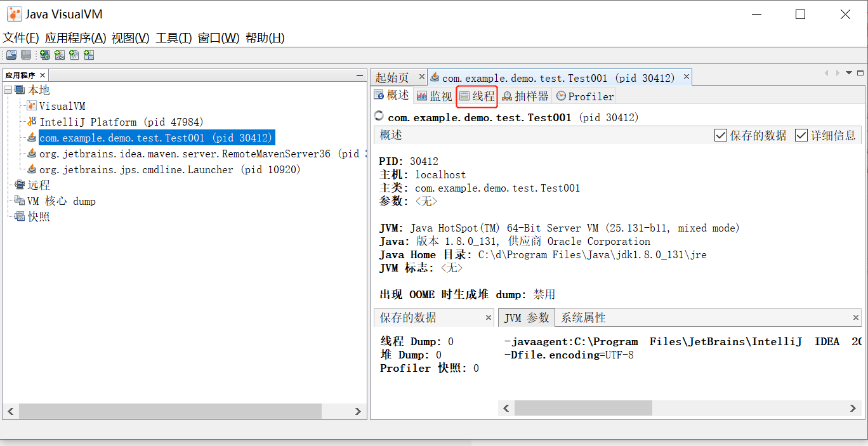
Task: Close the 起始页 tab
Action: pos(421,77)
